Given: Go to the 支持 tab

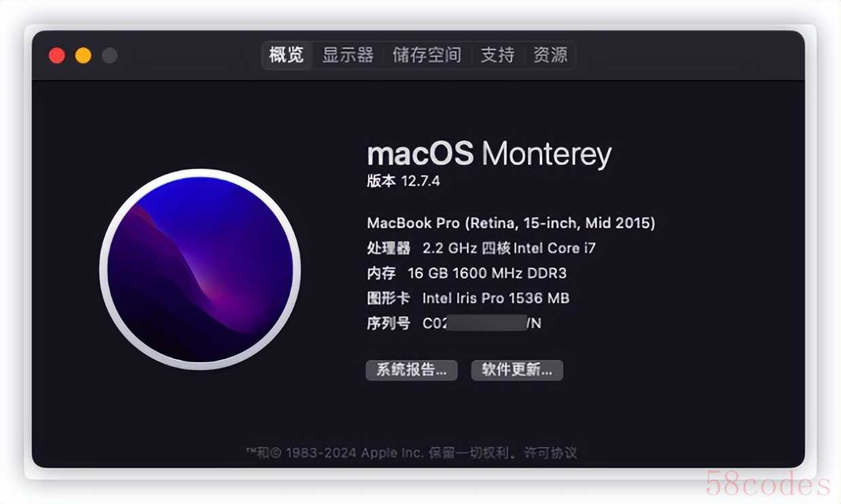Looking at the screenshot, I should pos(498,55).
